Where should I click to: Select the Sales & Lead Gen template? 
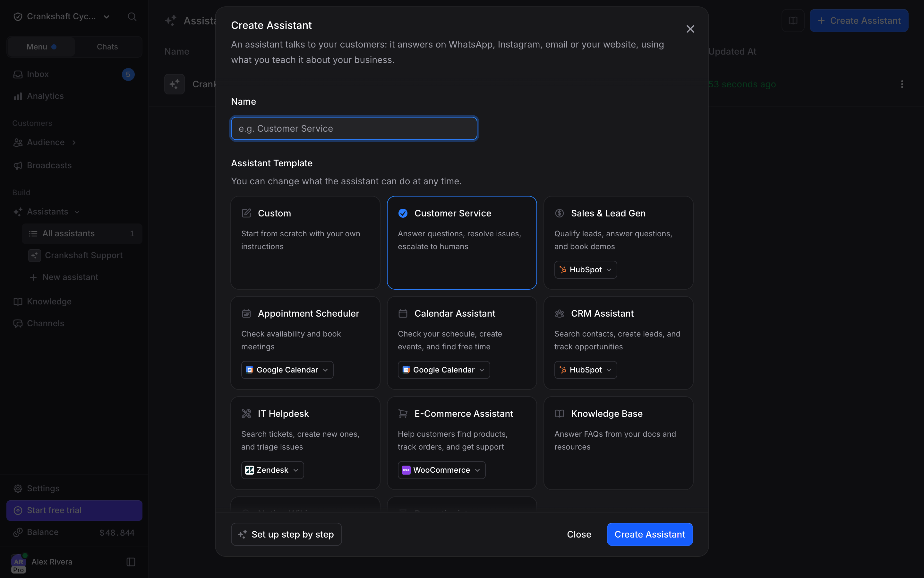(x=618, y=243)
